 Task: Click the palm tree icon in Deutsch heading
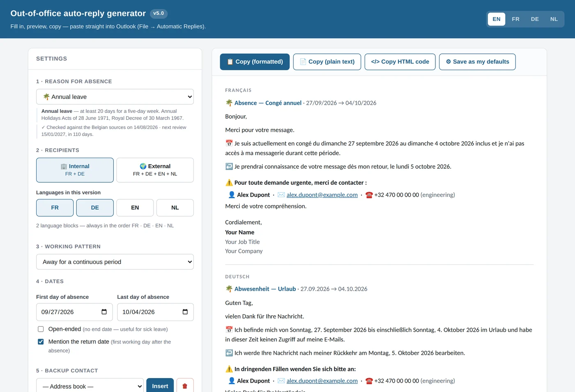pos(229,289)
